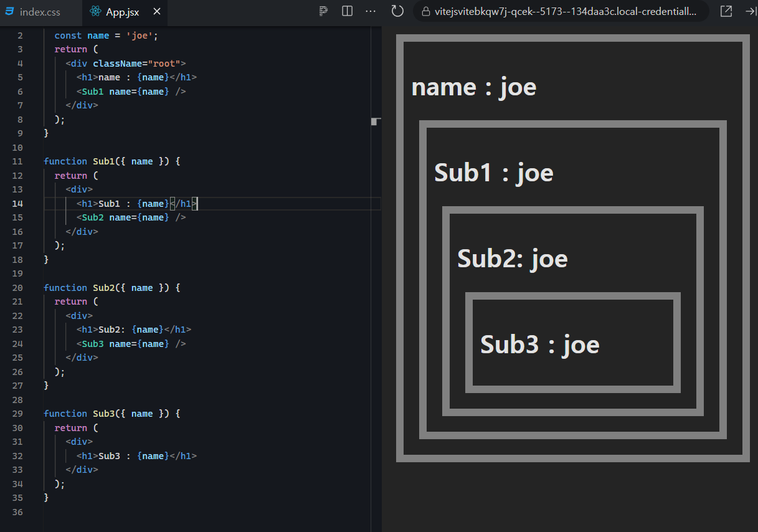
Task: Close the App.jsx tab
Action: pos(156,12)
